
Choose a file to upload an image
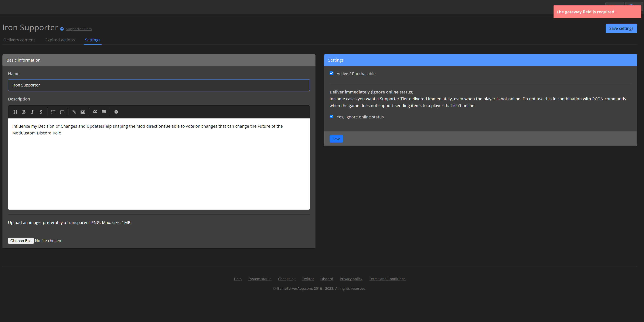coord(21,240)
